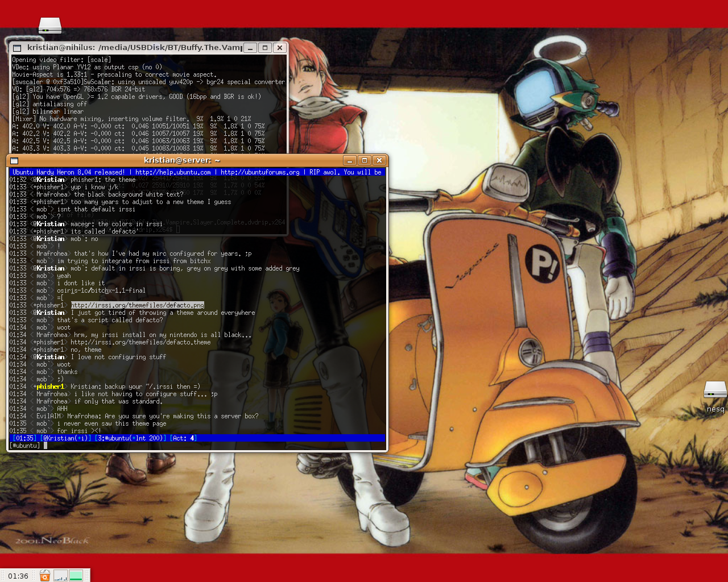Image resolution: width=728 pixels, height=582 pixels.
Task: Open the http://help.ubuntu.com link in the topic bar
Action: pos(173,172)
